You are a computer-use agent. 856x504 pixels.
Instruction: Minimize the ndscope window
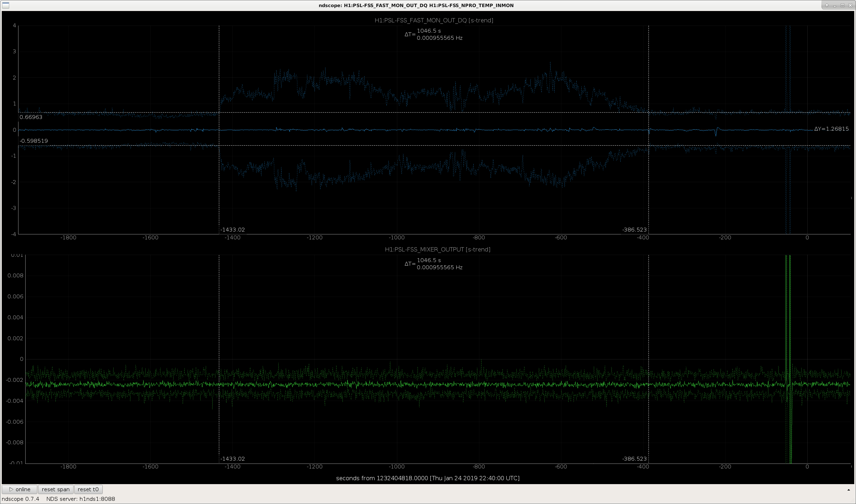coord(834,5)
